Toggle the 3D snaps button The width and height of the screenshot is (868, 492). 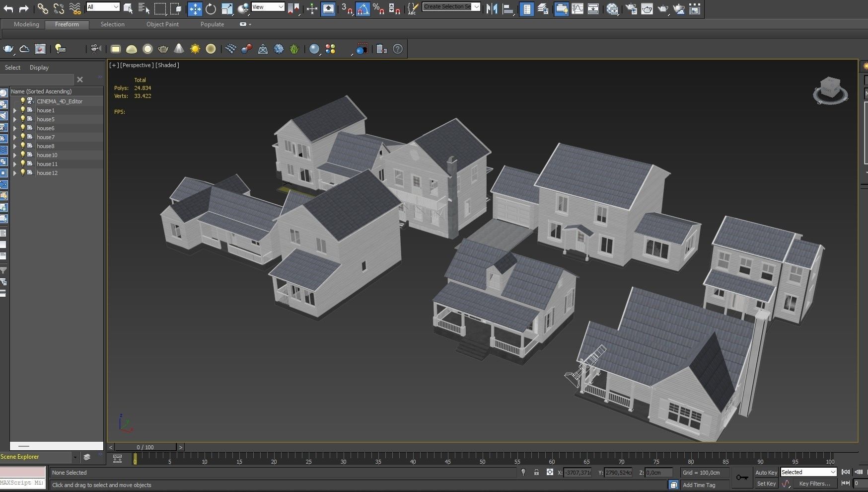[347, 8]
